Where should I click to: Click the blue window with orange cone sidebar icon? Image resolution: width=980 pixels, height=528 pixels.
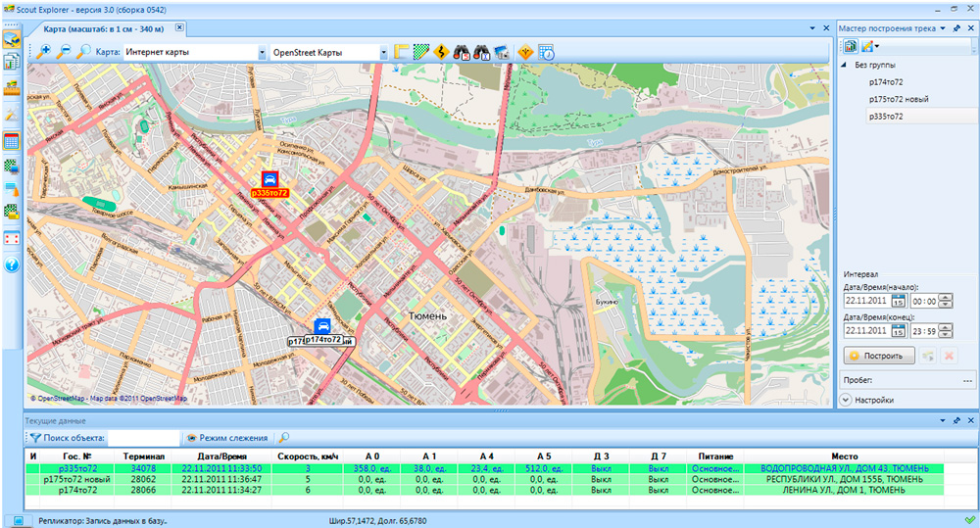point(11,189)
